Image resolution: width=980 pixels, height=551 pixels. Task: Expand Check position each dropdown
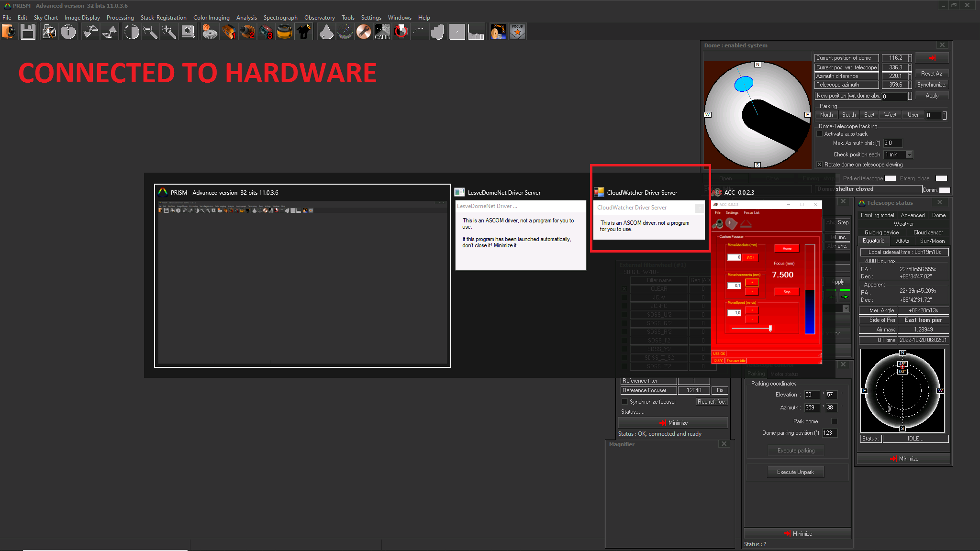click(x=909, y=154)
